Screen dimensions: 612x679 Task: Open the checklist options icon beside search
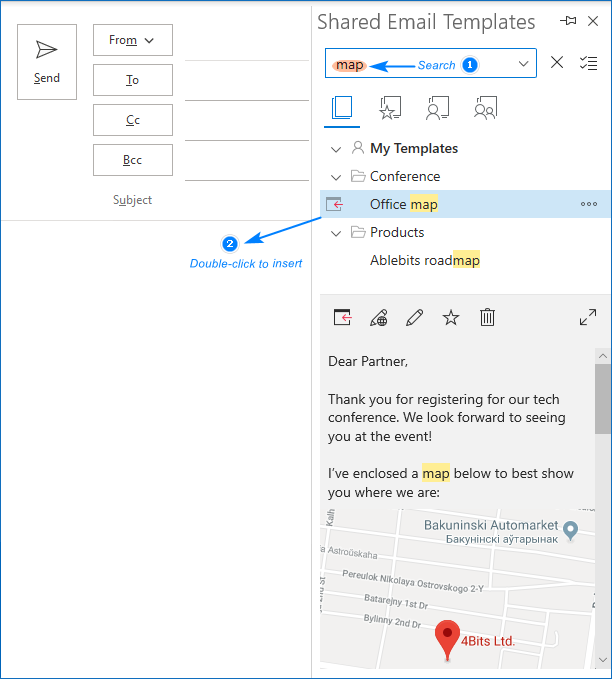click(x=588, y=64)
